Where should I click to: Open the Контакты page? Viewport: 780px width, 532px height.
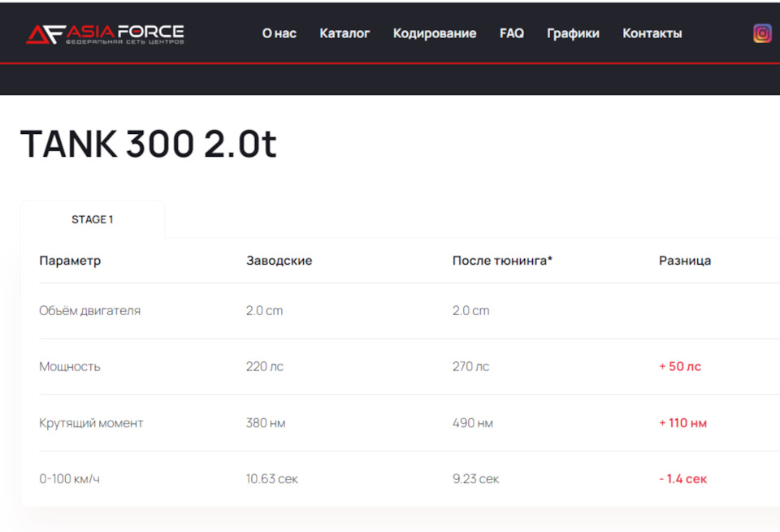click(652, 33)
